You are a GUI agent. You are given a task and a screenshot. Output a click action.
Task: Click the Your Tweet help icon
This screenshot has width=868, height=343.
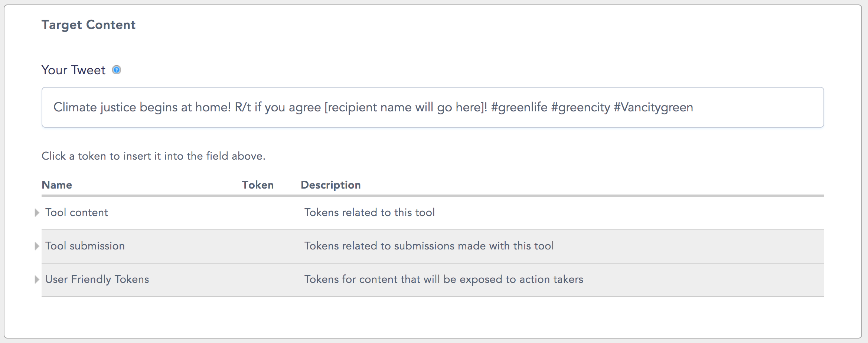(x=117, y=70)
